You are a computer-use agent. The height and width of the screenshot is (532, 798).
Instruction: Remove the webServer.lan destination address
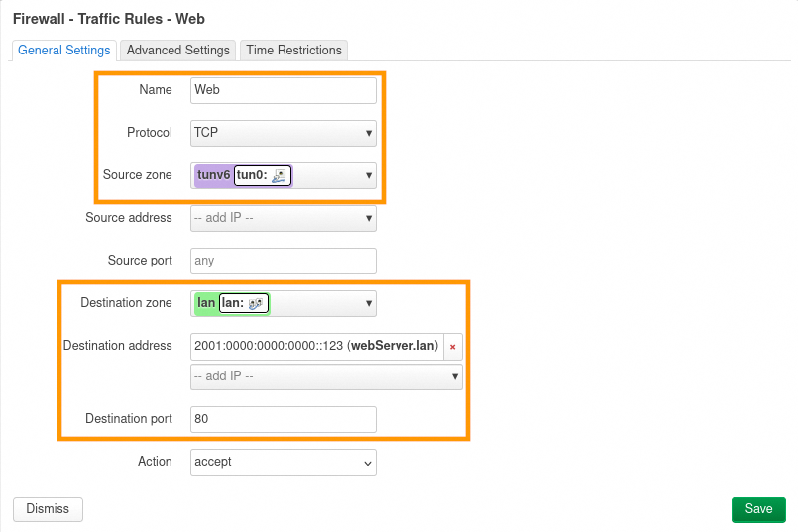point(453,346)
